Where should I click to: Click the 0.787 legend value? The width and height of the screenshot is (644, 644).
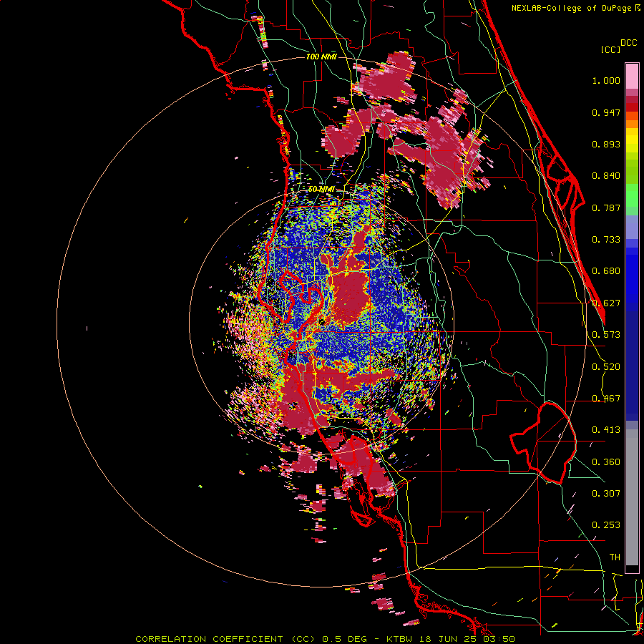(606, 208)
